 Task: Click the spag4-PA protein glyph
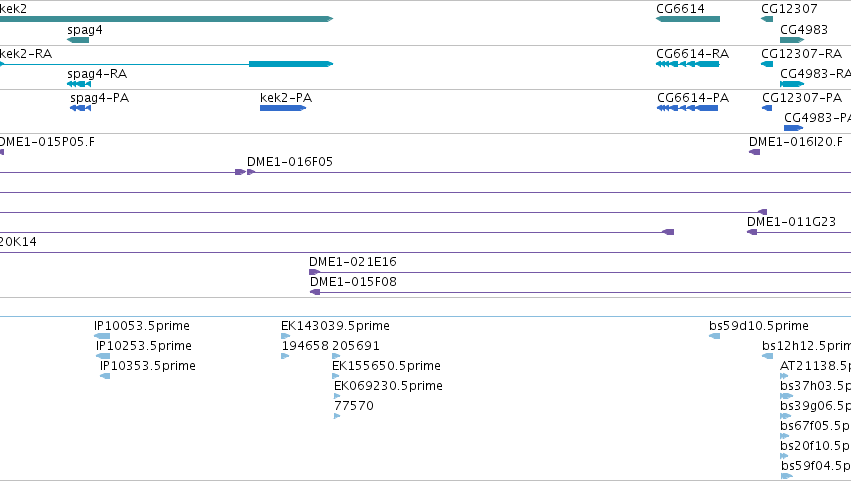[80, 108]
